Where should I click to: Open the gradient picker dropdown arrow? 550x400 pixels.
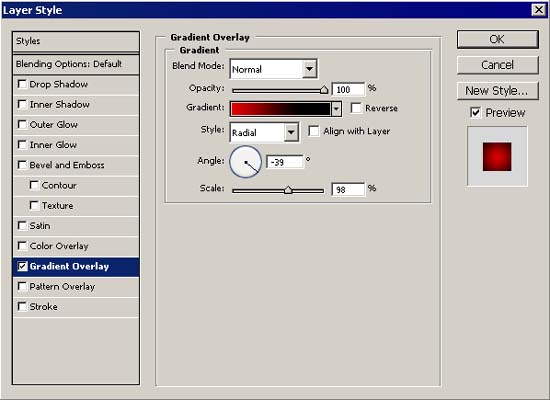[x=336, y=109]
